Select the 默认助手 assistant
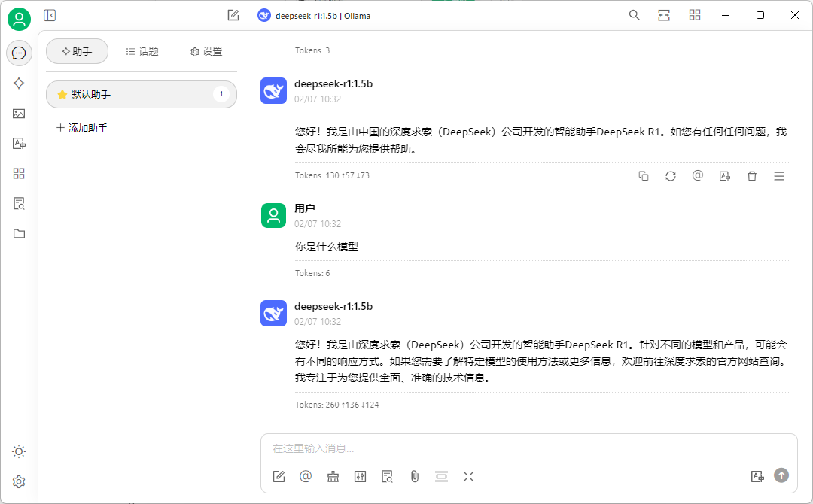This screenshot has width=813, height=504. [x=142, y=94]
